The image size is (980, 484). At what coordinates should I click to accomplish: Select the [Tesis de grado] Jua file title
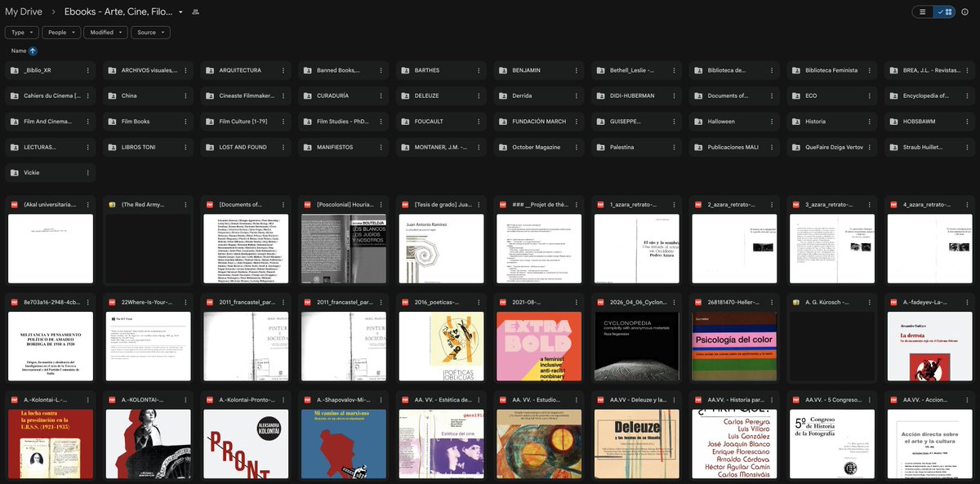pos(444,205)
